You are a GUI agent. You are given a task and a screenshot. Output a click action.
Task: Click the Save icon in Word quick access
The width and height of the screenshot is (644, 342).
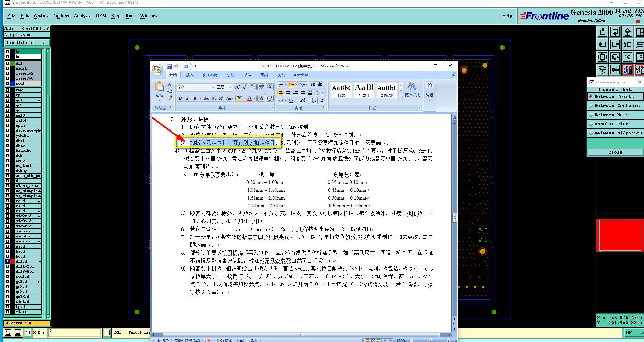pyautogui.click(x=169, y=66)
